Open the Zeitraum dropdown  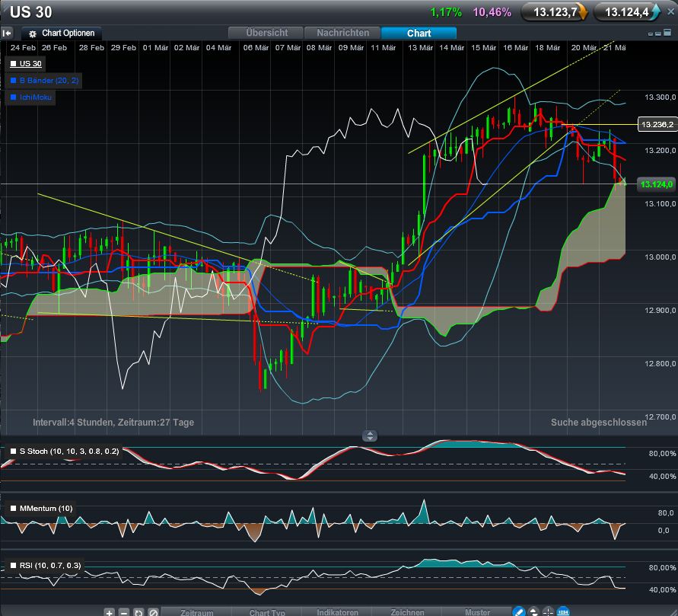click(x=196, y=611)
